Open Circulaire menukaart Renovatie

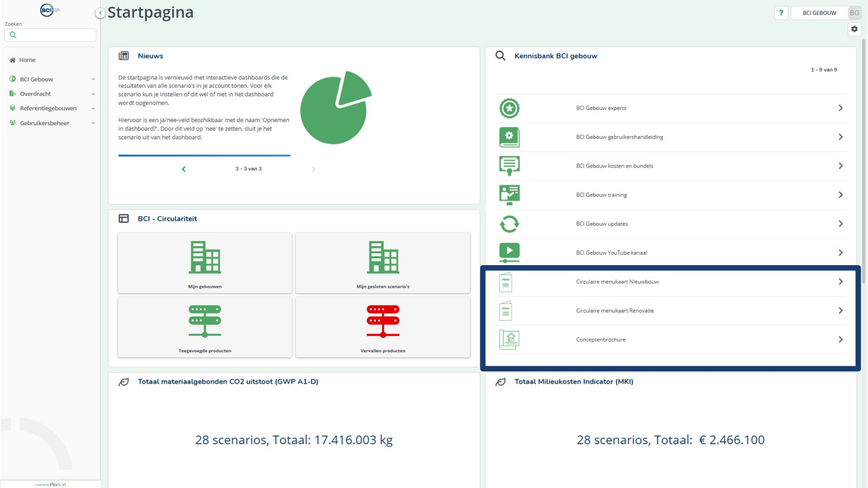[x=615, y=310]
